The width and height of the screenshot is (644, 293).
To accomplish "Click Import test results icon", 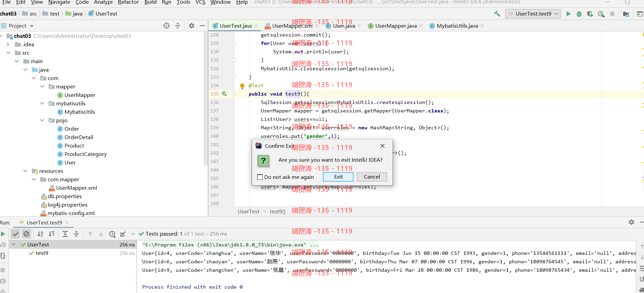I will click(x=123, y=234).
